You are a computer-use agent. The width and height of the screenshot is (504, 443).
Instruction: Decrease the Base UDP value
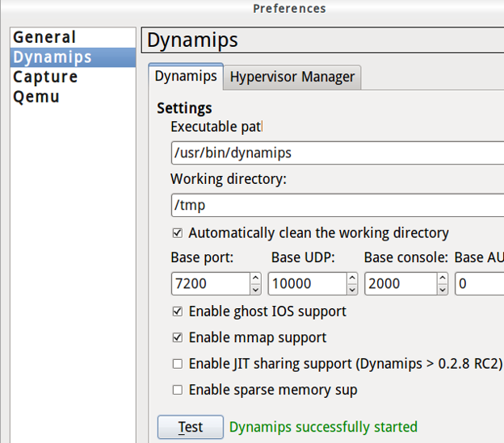click(352, 289)
